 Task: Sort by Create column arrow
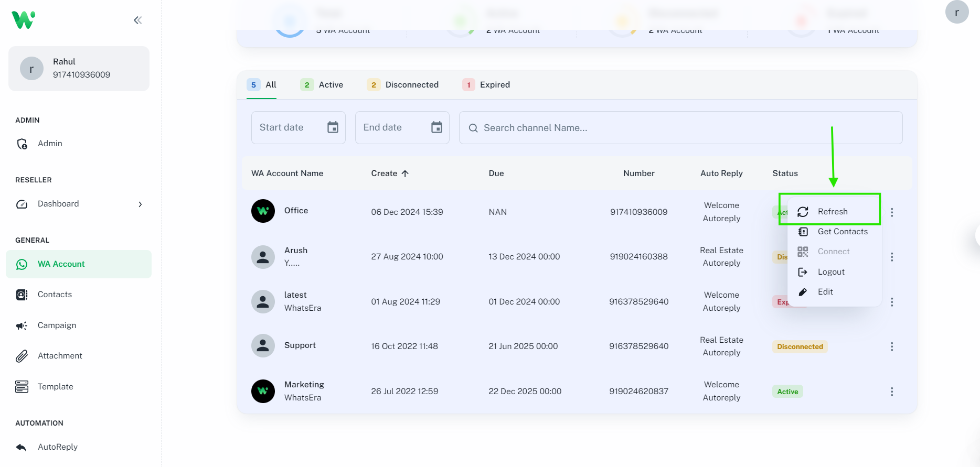[x=405, y=173]
